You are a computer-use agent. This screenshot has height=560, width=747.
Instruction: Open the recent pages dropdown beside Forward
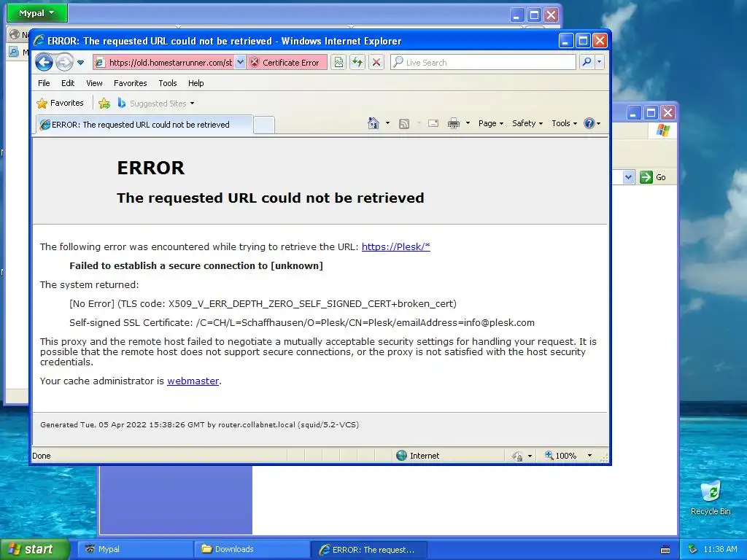(x=80, y=63)
